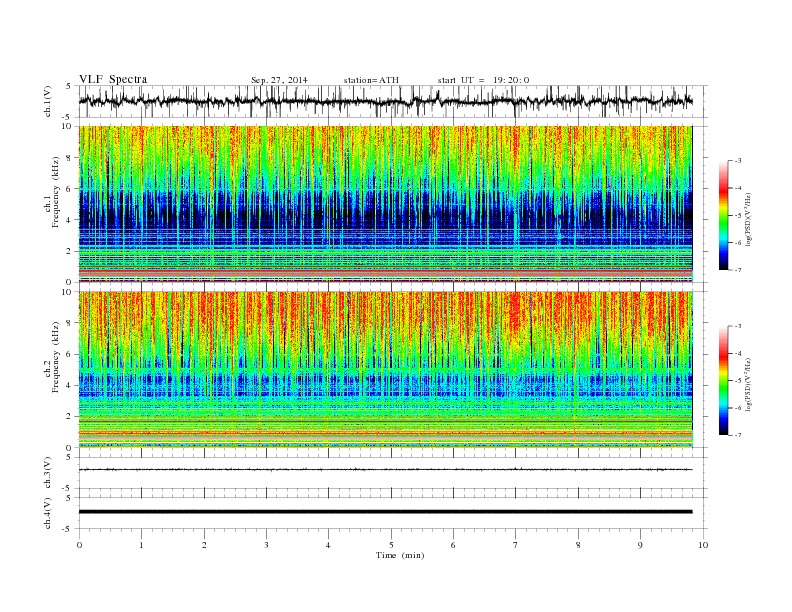The height and width of the screenshot is (612, 792).
Task: Click time axis tick label "0"
Action: pos(79,545)
